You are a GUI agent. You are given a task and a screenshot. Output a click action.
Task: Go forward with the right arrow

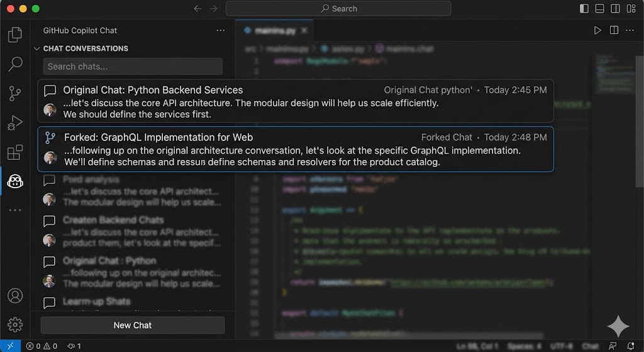pos(213,9)
